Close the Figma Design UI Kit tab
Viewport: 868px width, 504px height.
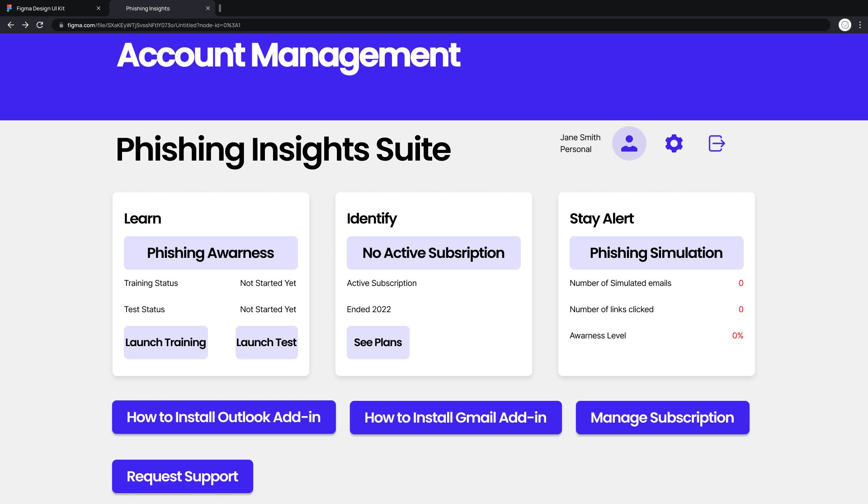pyautogui.click(x=99, y=8)
